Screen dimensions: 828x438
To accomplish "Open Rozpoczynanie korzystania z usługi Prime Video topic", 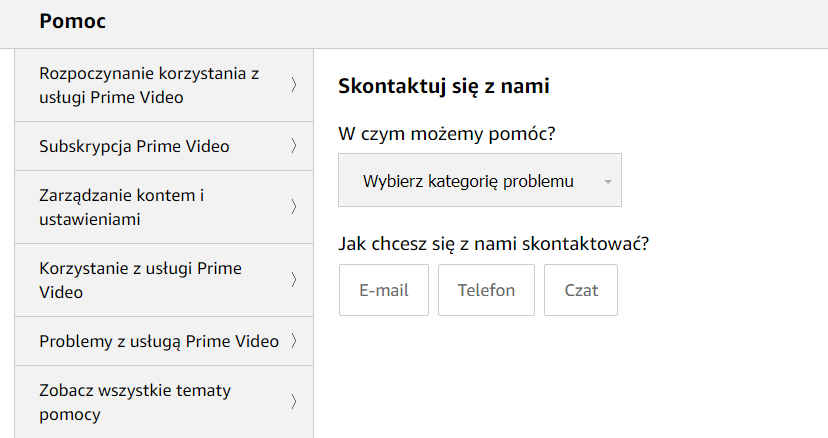I will tap(148, 85).
